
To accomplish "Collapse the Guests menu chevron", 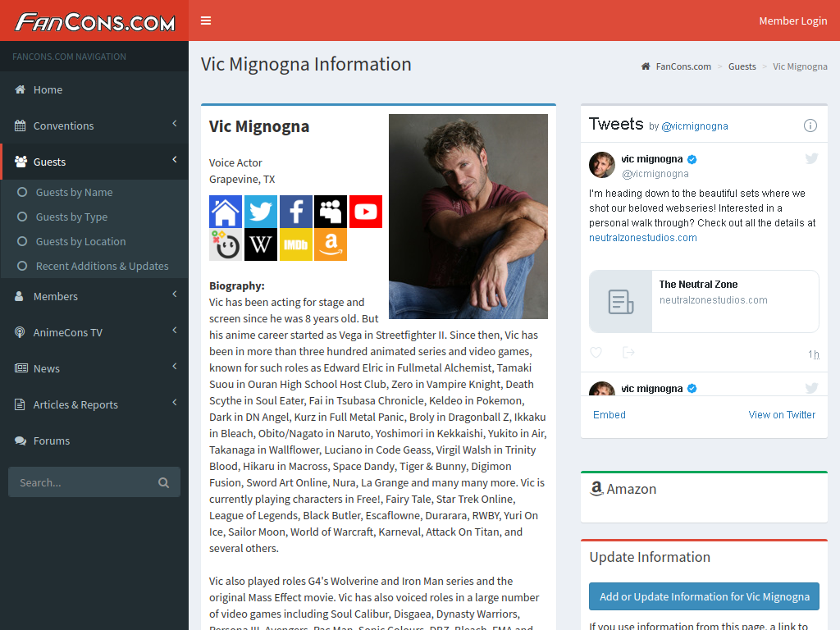I will (175, 160).
